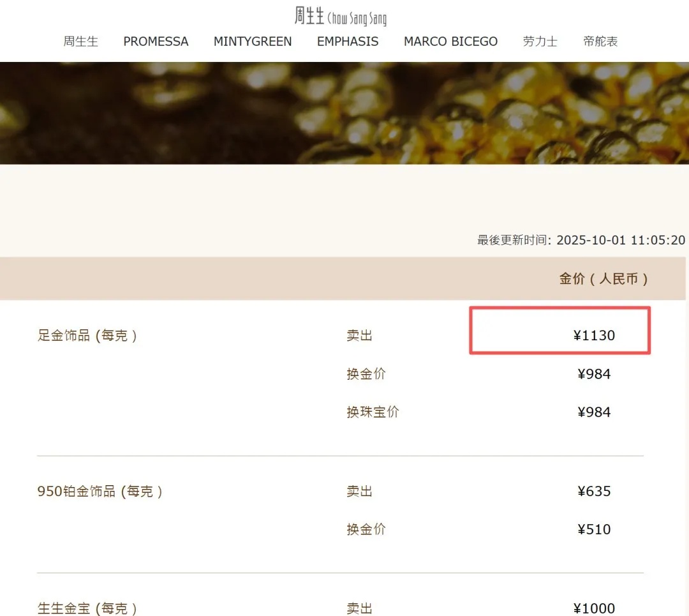This screenshot has width=689, height=616.
Task: Click the 最後更新时间 timestamp
Action: point(581,240)
